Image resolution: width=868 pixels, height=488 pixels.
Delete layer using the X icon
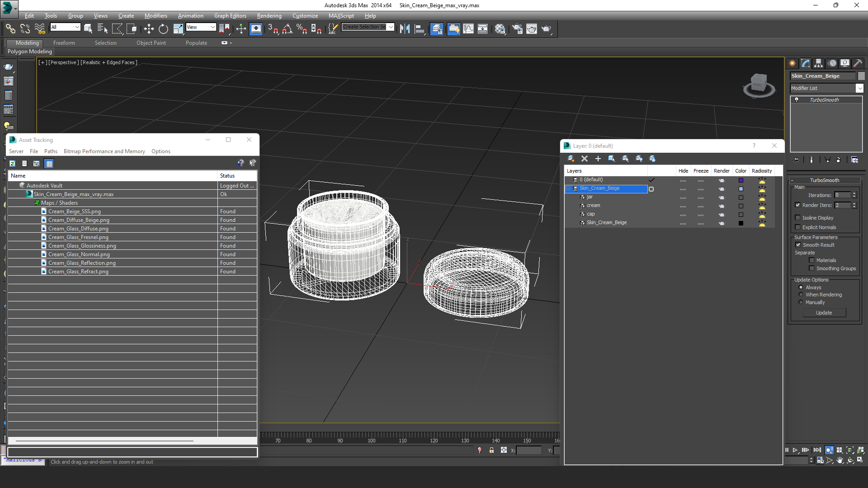[584, 159]
